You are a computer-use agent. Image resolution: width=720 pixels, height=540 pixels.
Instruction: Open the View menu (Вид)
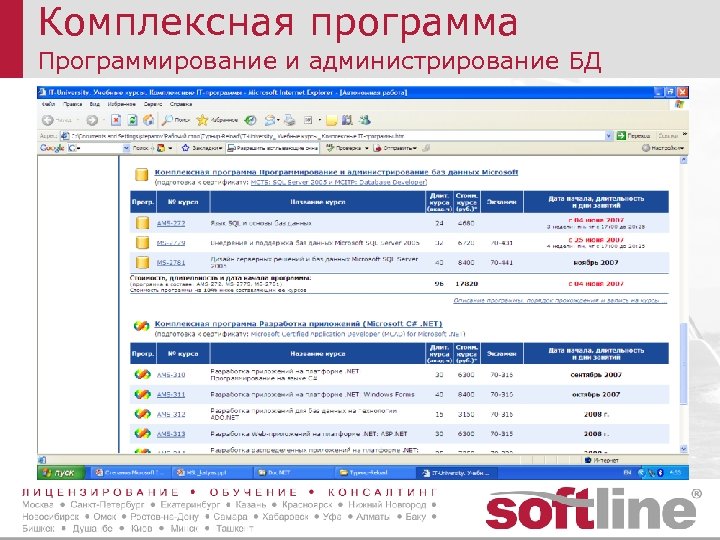click(95, 104)
